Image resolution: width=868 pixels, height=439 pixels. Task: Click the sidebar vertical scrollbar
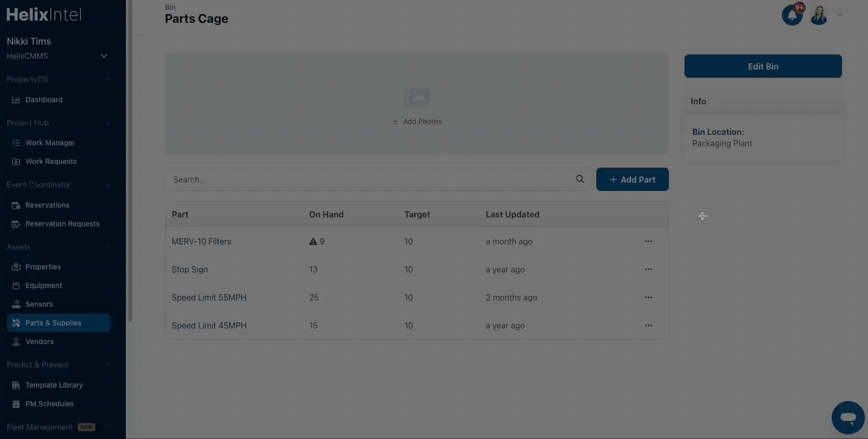click(130, 161)
